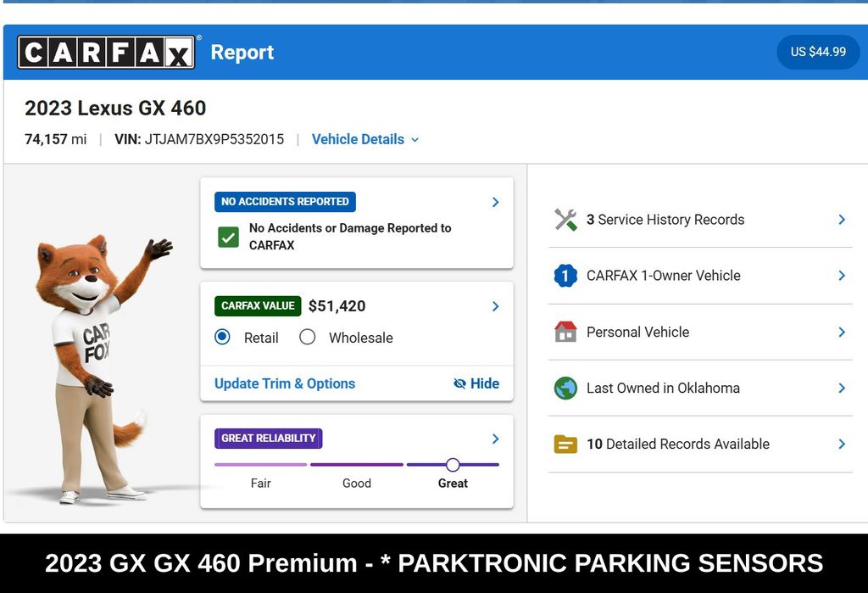Click the Report title text in header
The height and width of the screenshot is (593, 868).
coord(242,52)
